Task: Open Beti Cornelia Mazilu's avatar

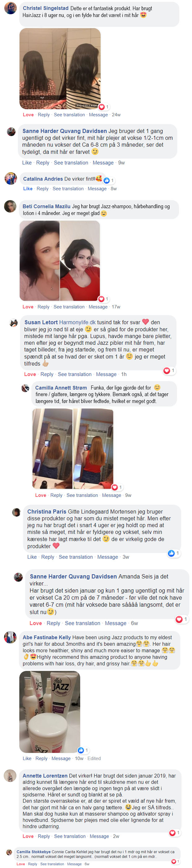Action: [10, 206]
